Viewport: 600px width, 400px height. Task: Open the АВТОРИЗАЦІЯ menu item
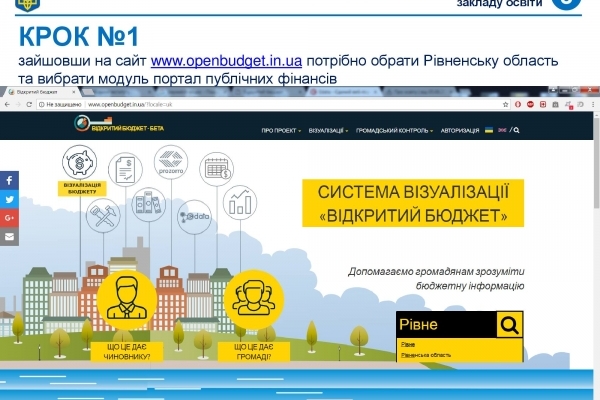coord(458,130)
